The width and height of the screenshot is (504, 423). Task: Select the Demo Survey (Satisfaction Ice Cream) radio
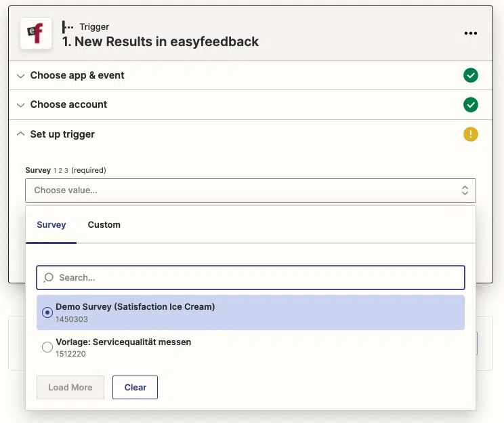47,313
